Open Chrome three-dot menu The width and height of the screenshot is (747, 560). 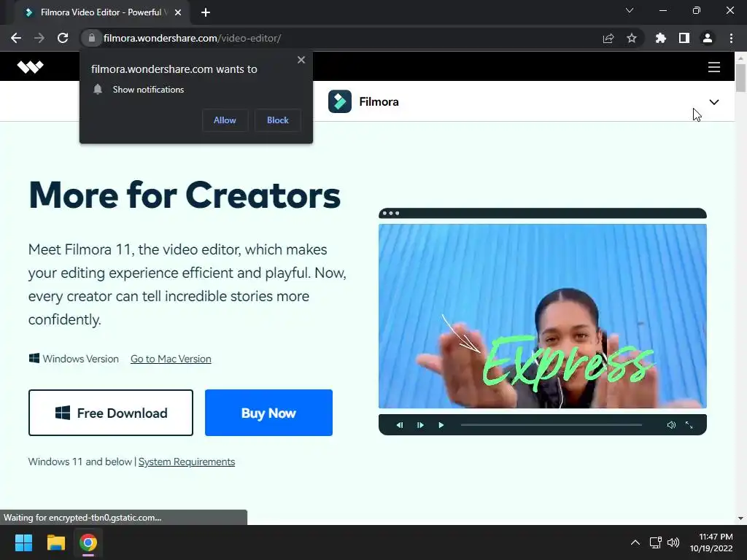(731, 38)
